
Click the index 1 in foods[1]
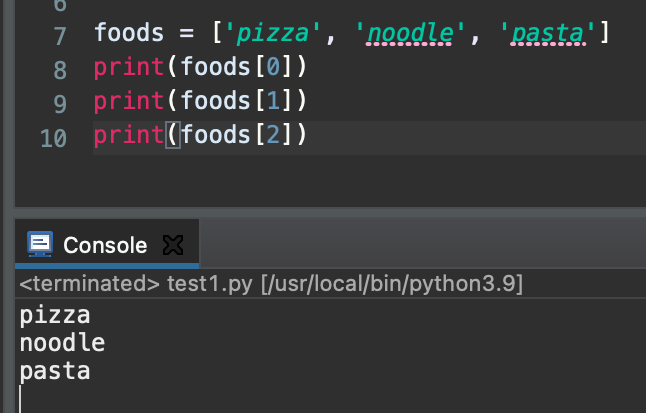coord(269,101)
